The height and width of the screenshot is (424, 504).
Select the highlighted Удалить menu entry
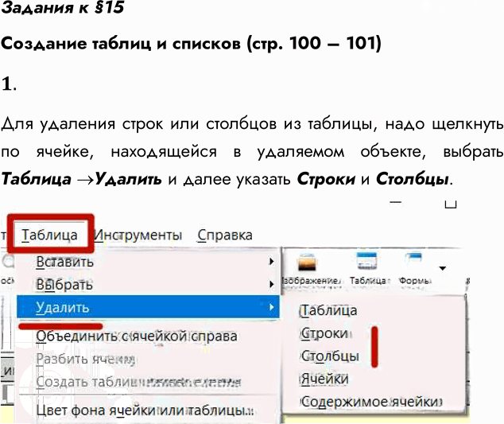[148, 307]
